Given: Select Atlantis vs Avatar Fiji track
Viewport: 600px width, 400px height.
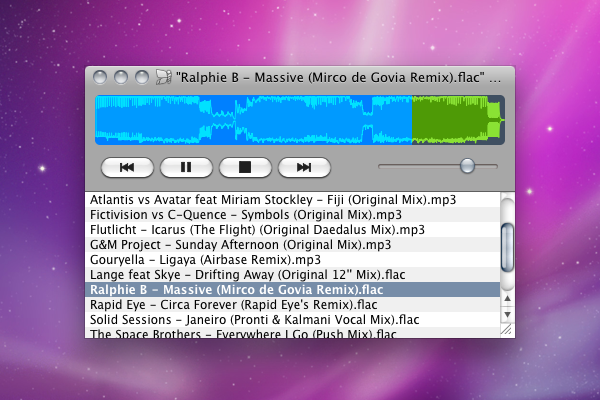Looking at the screenshot, I should tap(293, 200).
